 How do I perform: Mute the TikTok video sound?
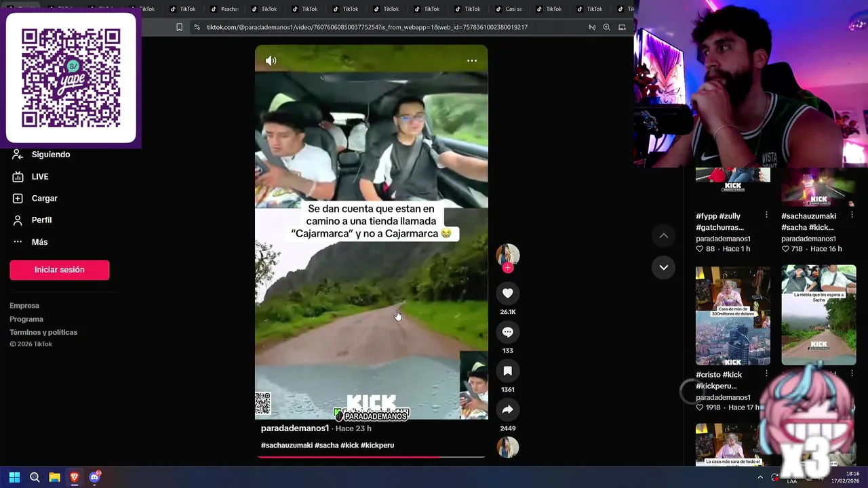click(x=271, y=61)
